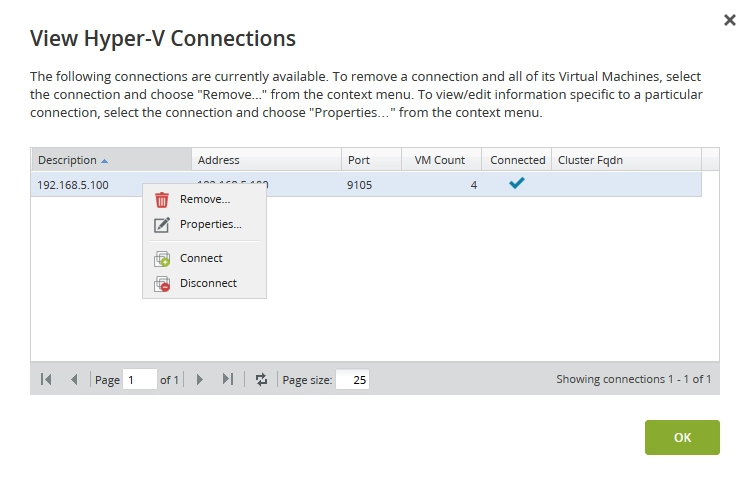Click the 'Showing connections 1 - 1 of 1' status
This screenshot has width=750, height=480.
[x=633, y=379]
